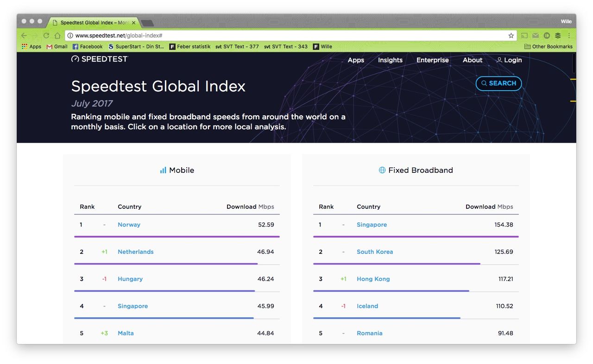Open the Feber statistik bookmark
Screen dimensions: 593x364
(190, 46)
